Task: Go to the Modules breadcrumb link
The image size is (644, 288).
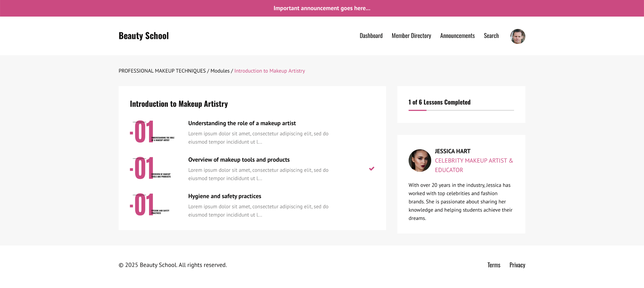Action: pos(220,71)
